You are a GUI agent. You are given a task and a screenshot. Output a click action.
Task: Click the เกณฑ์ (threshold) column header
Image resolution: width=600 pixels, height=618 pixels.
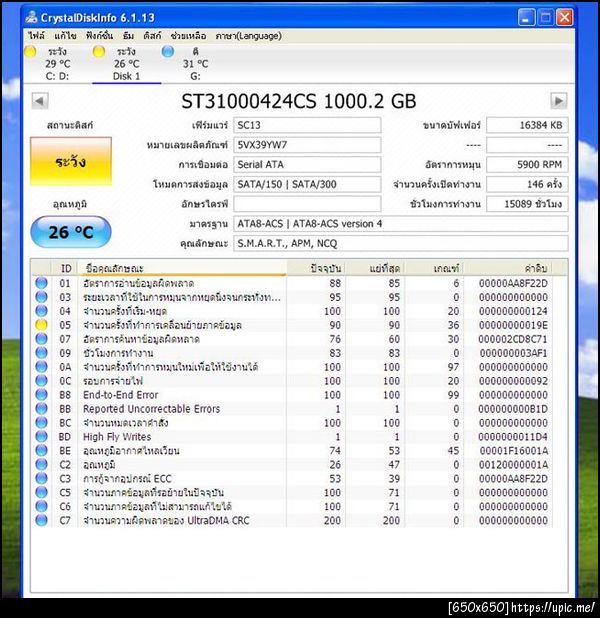click(434, 268)
